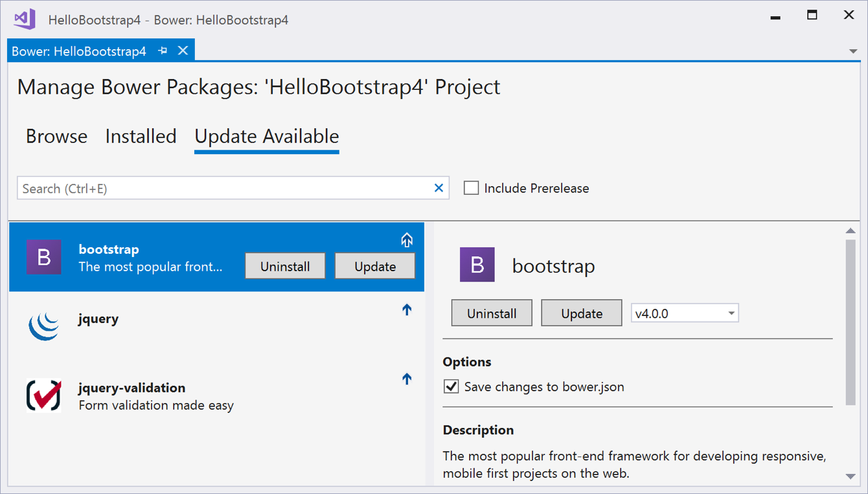
Task: Uncheck Save changes to bower.json
Action: pos(451,387)
